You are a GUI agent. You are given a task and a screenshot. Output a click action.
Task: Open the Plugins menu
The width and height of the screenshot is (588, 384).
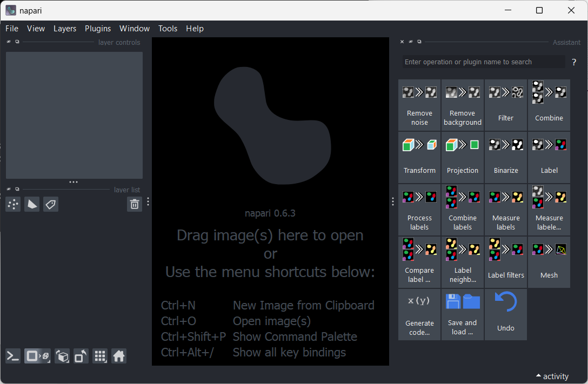pos(98,29)
